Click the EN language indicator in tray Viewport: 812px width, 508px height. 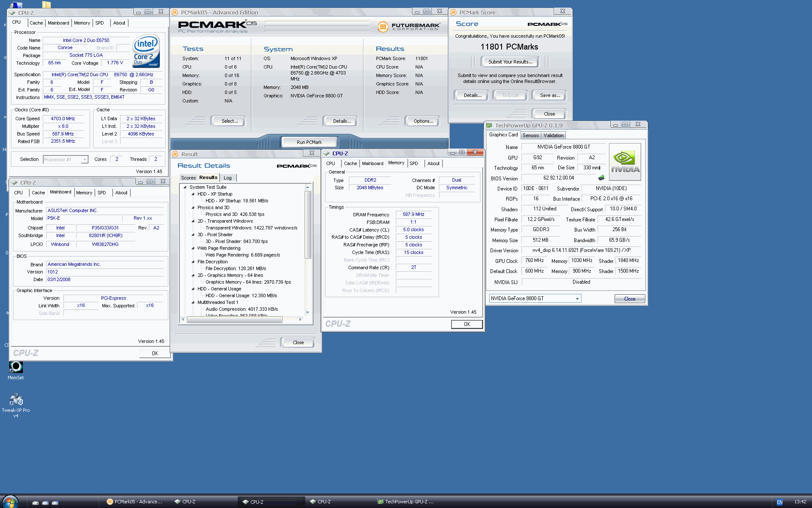click(x=779, y=502)
